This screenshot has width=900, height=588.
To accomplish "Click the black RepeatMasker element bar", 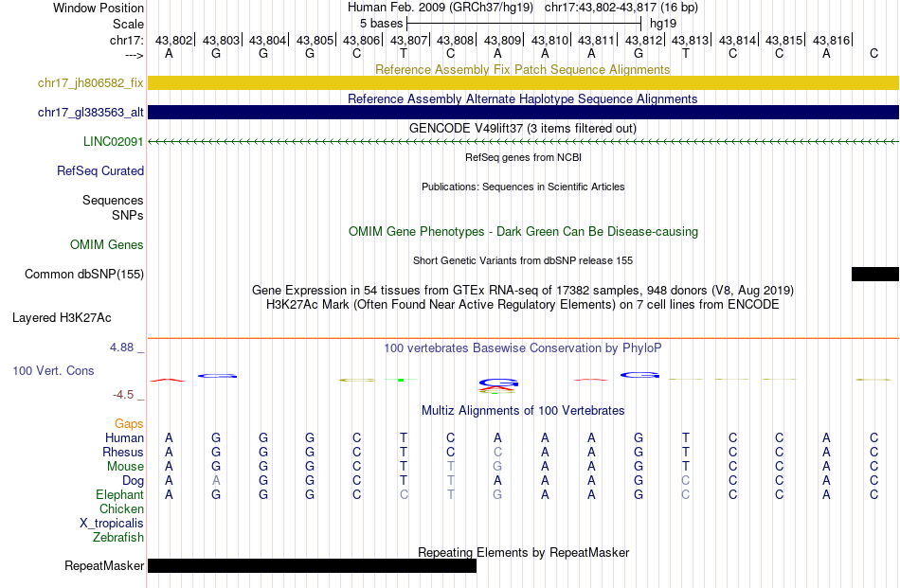I will 313,565.
